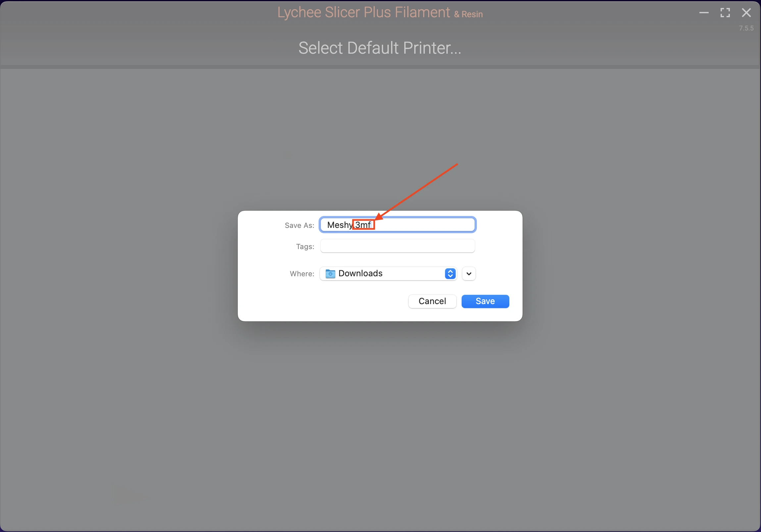This screenshot has height=532, width=761.
Task: Click the blue up-down arrows beside Downloads
Action: point(450,274)
